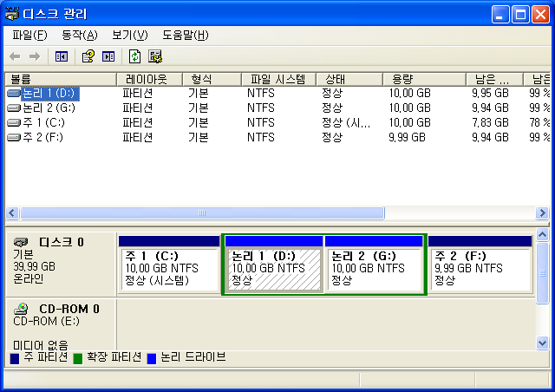Toggle the action pane toolbar icon
This screenshot has width=555, height=392.
[108, 56]
